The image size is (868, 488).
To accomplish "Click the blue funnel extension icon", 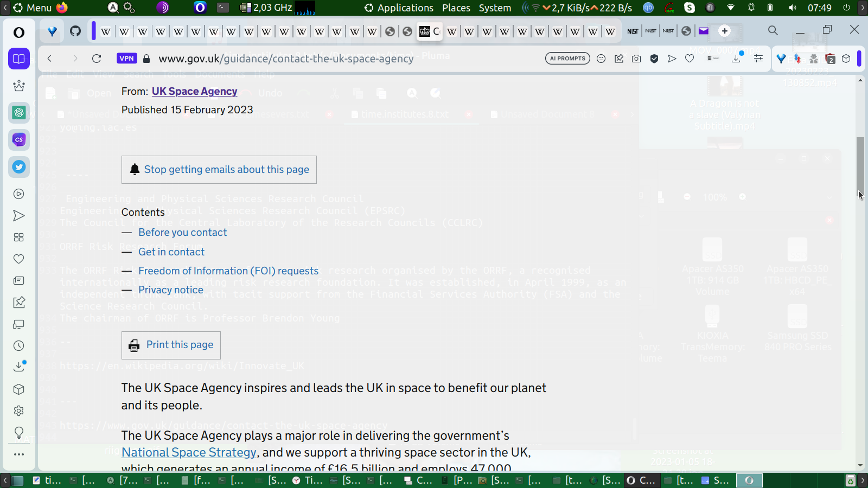I will tap(781, 59).
